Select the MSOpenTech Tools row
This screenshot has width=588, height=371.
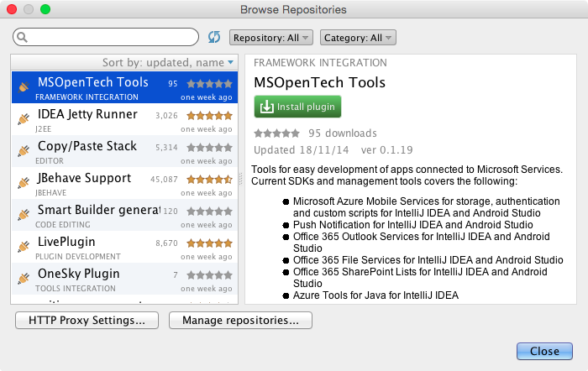[x=124, y=87]
